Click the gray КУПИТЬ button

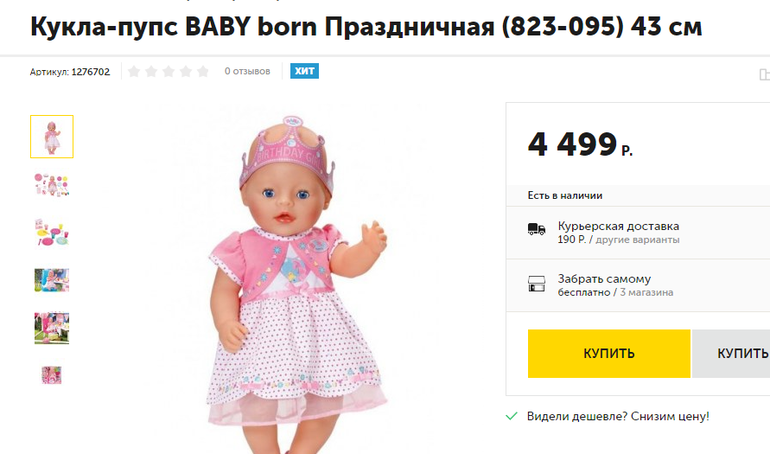tap(731, 353)
